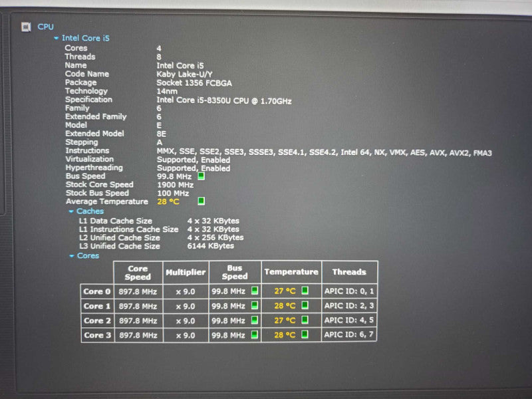This screenshot has width=532, height=399.
Task: Click the Virtualization label
Action: 90,159
